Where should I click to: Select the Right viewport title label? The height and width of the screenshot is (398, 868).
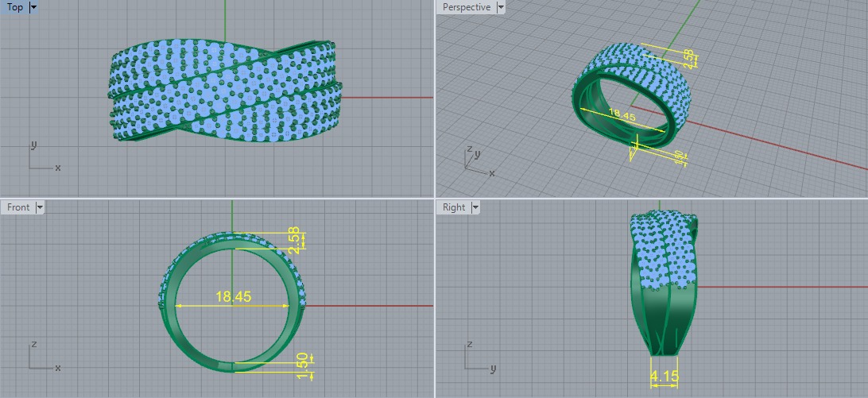pos(454,207)
